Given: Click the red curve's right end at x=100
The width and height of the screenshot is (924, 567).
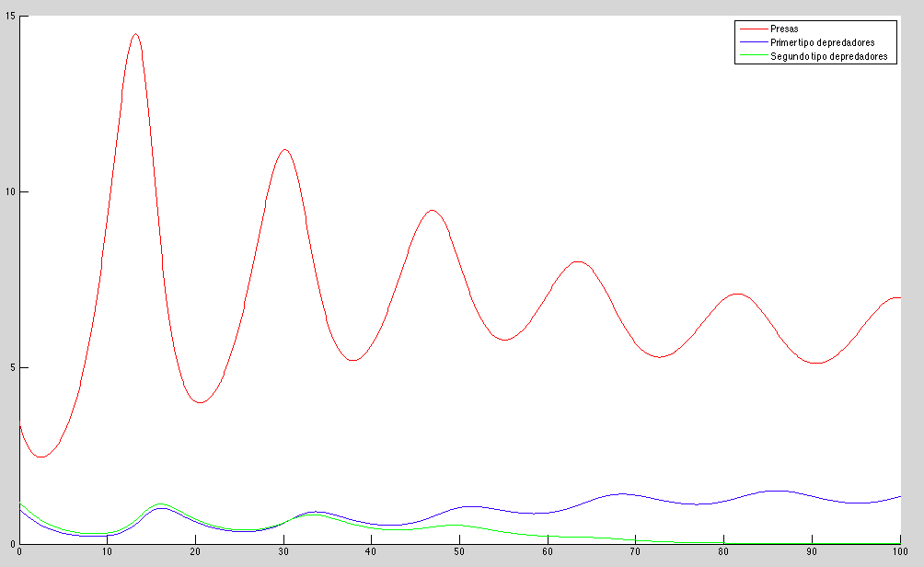Looking at the screenshot, I should click(x=899, y=297).
